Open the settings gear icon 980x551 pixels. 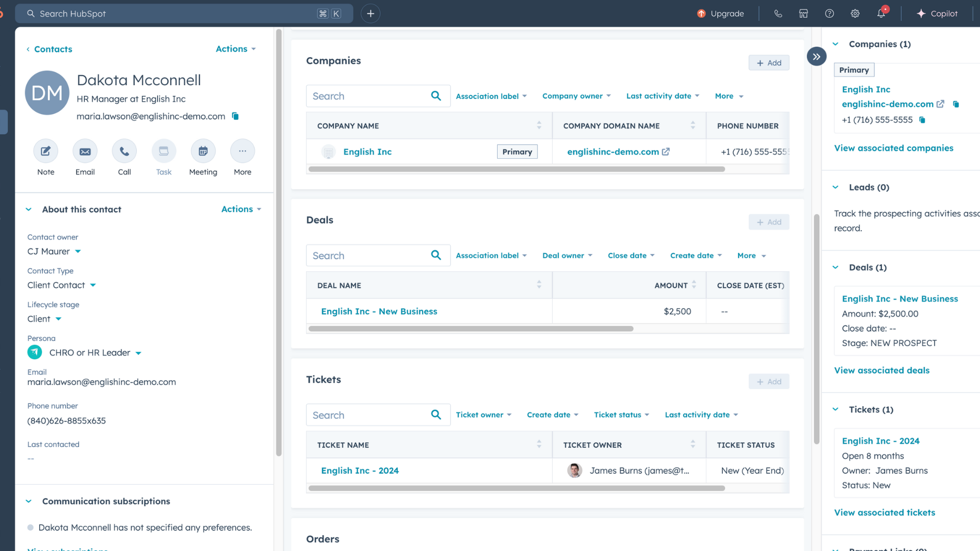coord(855,14)
